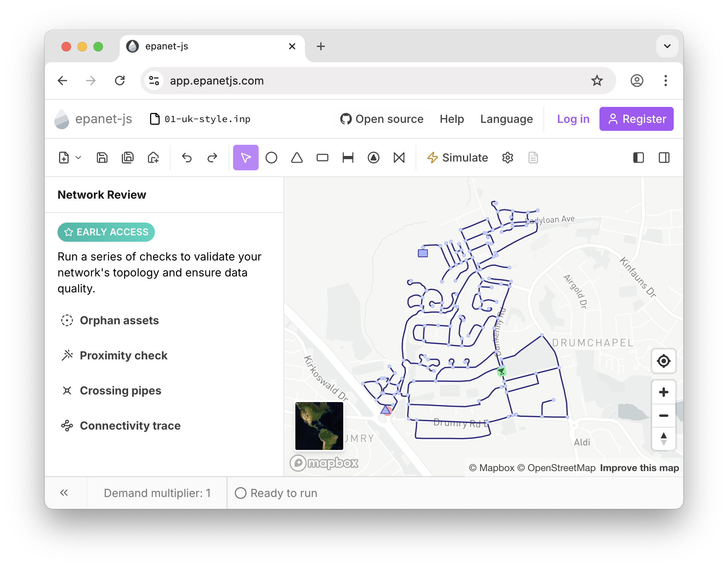Select the Pipe drawing tool
Viewport: 728px width, 568px height.
[x=348, y=158]
